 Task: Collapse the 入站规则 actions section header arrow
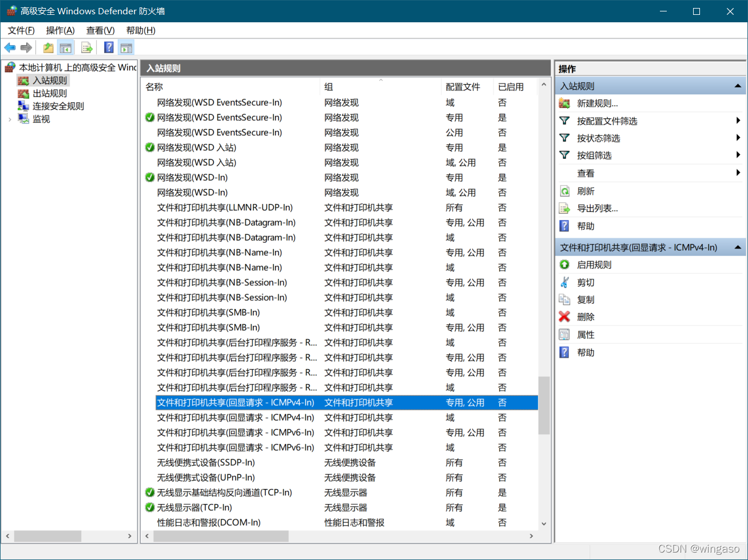[738, 86]
